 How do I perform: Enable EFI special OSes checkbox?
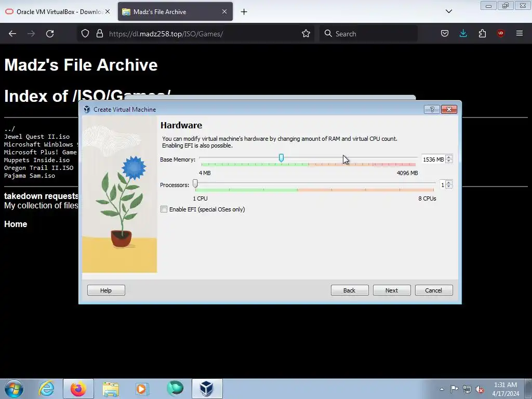tap(164, 209)
